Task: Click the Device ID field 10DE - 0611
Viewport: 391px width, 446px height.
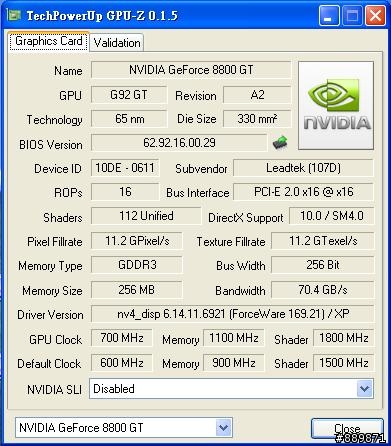Action: 125,168
